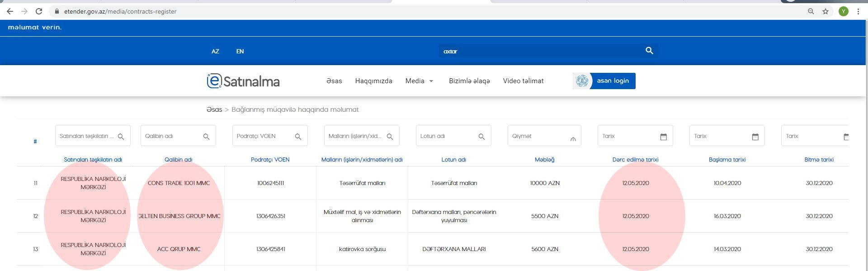The height and width of the screenshot is (271, 868).
Task: Open the zoom magnifier in the address bar
Action: [811, 11]
